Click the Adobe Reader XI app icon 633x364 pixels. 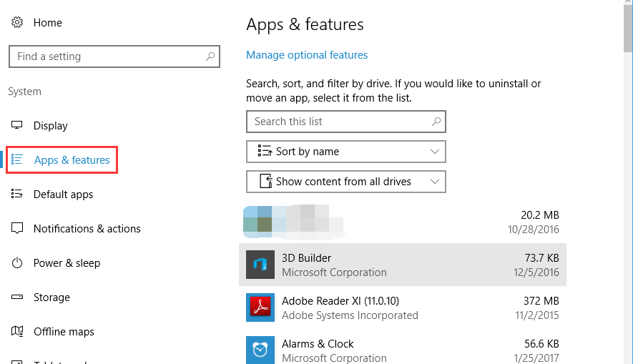[x=260, y=308]
